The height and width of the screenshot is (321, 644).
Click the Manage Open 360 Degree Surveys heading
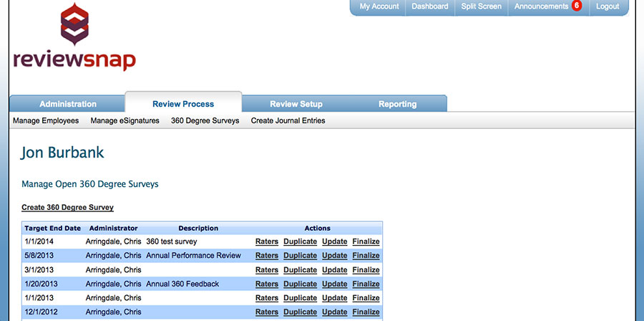click(90, 184)
